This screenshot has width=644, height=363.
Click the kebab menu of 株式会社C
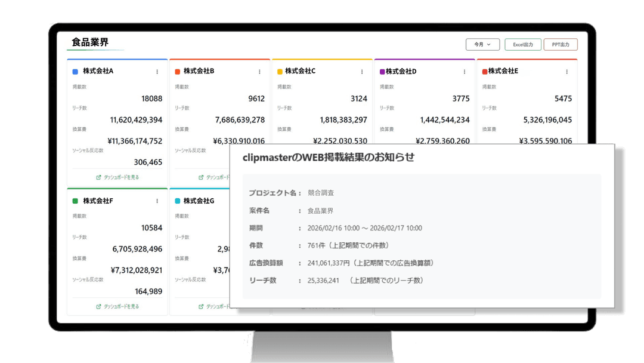(x=362, y=72)
